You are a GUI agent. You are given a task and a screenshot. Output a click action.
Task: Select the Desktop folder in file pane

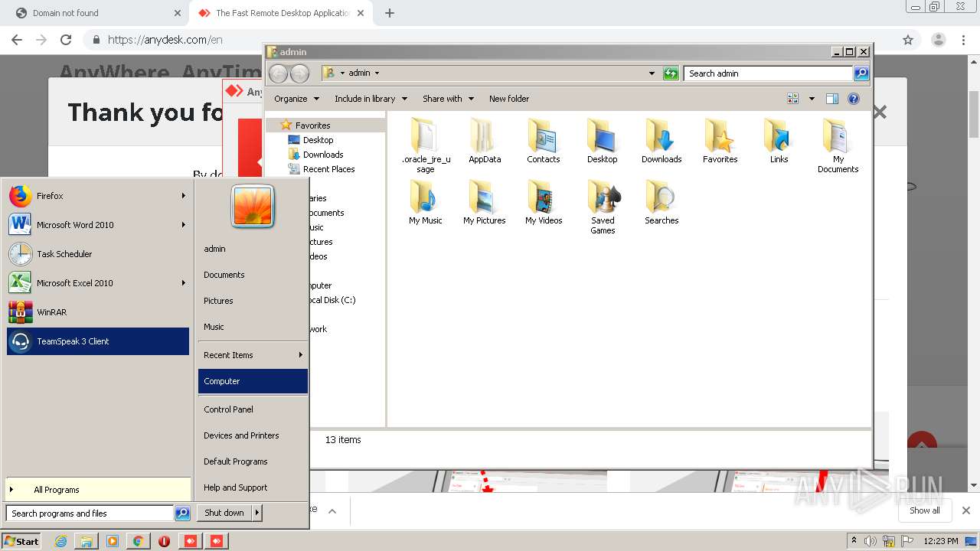click(603, 141)
